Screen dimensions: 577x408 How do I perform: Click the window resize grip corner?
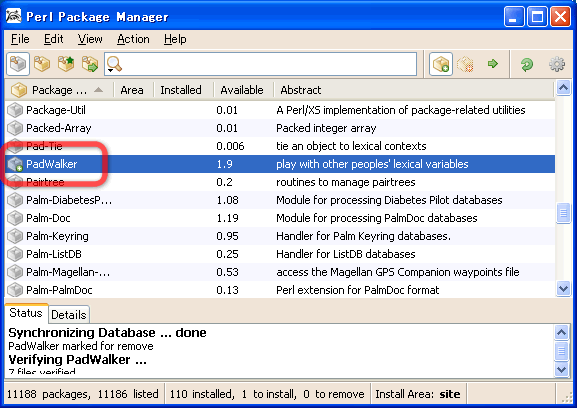click(566, 397)
